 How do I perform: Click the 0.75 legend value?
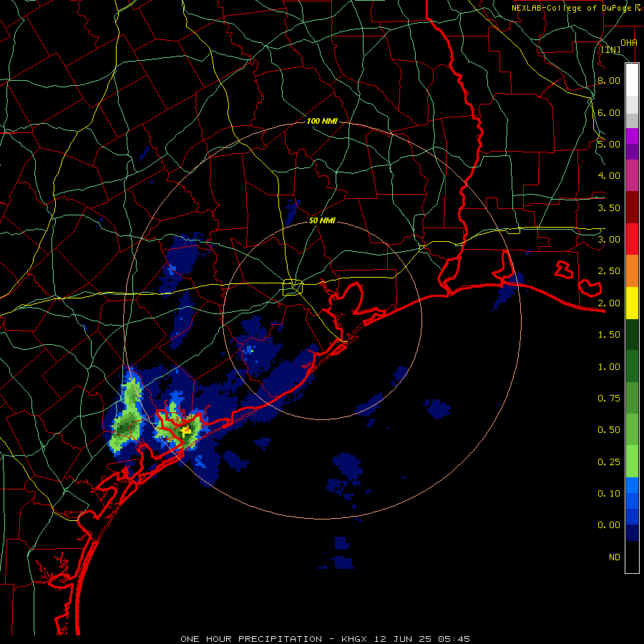click(x=609, y=399)
